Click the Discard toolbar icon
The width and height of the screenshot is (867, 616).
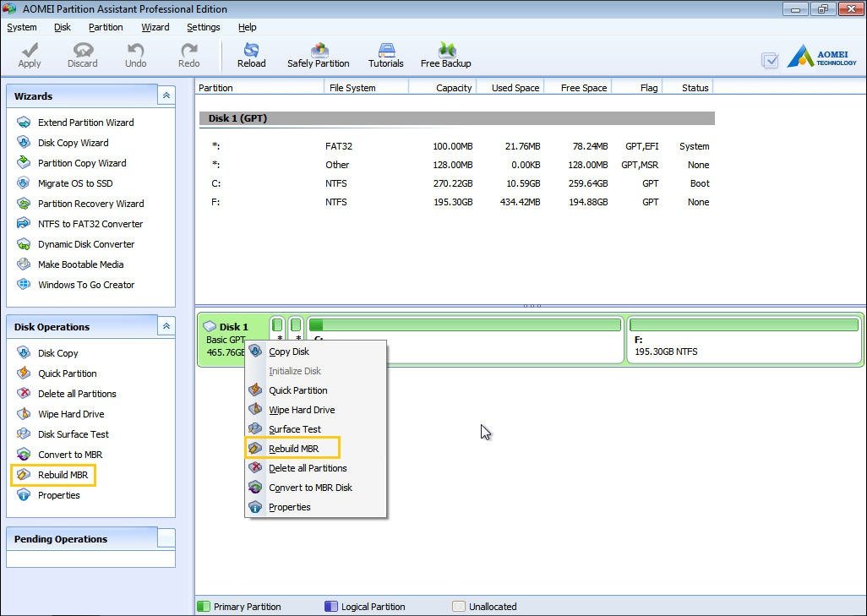click(x=82, y=55)
